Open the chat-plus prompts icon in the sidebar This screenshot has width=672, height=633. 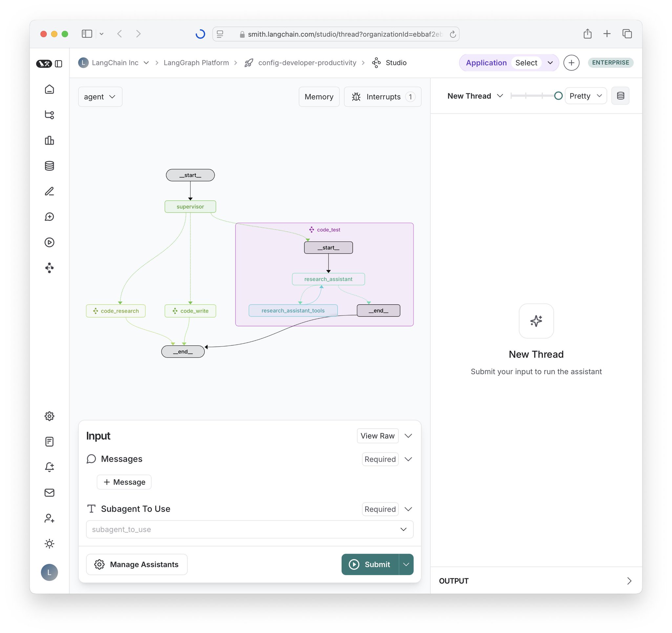tap(49, 217)
